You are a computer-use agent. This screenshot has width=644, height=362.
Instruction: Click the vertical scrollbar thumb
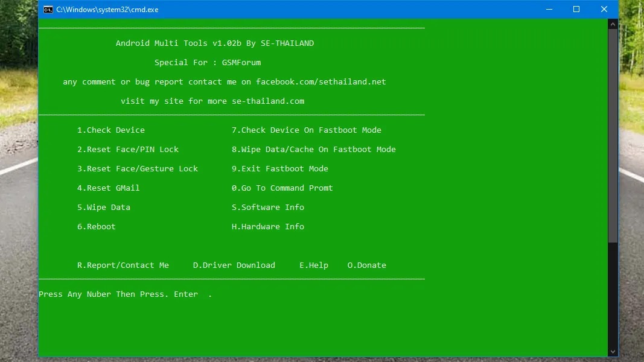click(x=613, y=135)
